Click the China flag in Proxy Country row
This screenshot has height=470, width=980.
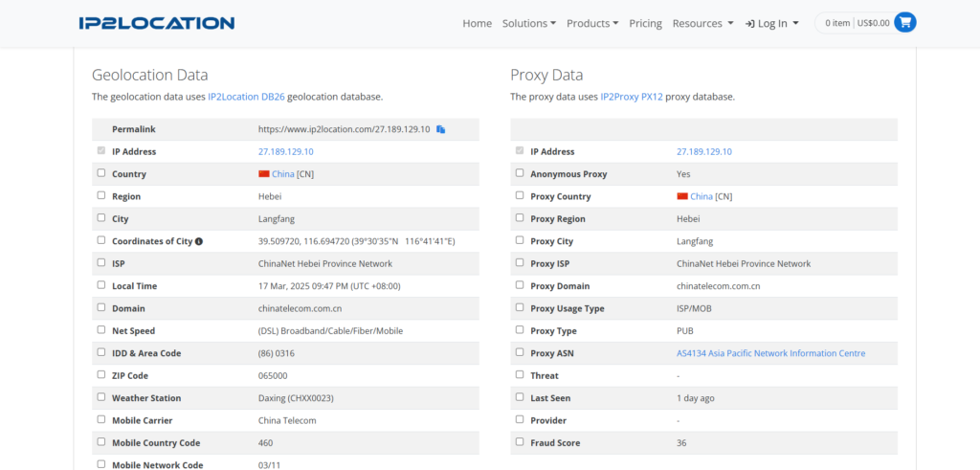[682, 196]
